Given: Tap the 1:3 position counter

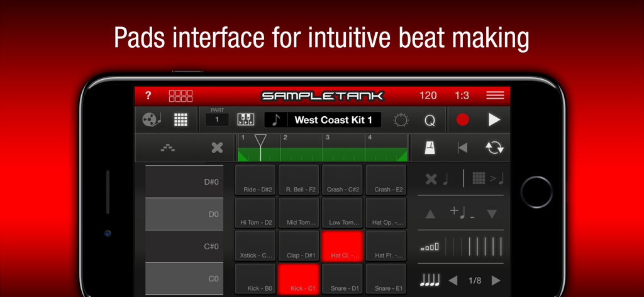Looking at the screenshot, I should tap(462, 95).
